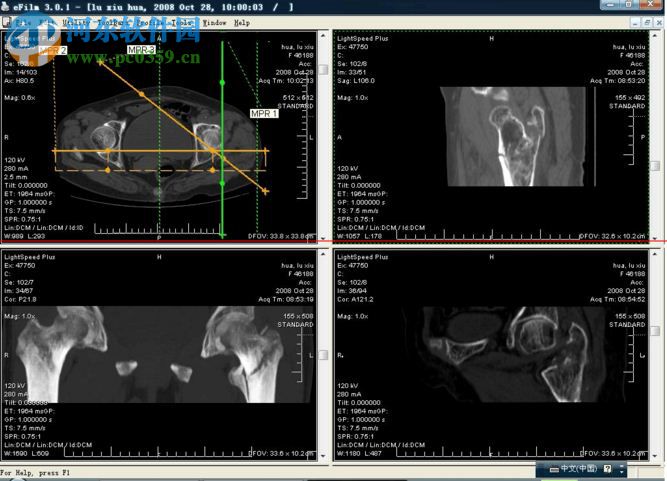Select the MPR 3 line label
This screenshot has height=481, width=667.
pyautogui.click(x=141, y=50)
